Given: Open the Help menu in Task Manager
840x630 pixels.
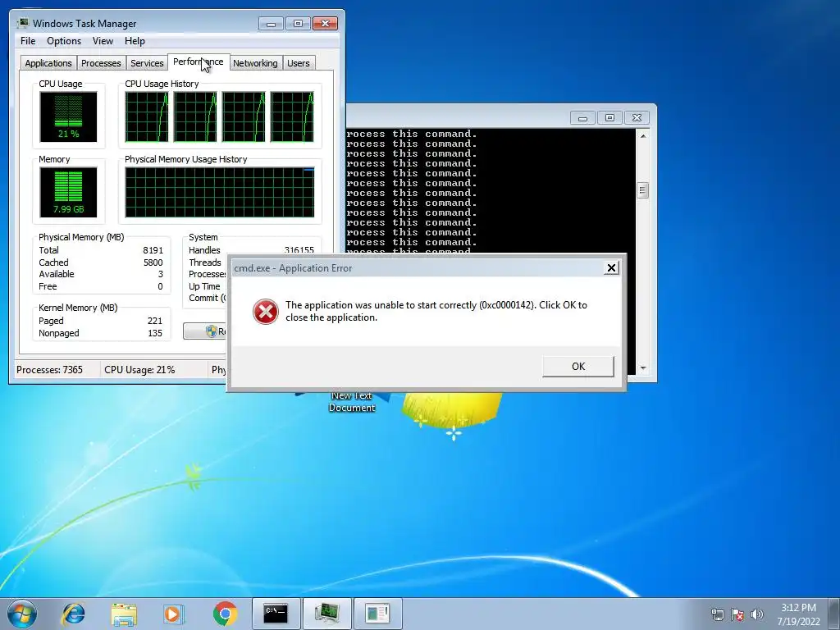Looking at the screenshot, I should click(x=135, y=41).
